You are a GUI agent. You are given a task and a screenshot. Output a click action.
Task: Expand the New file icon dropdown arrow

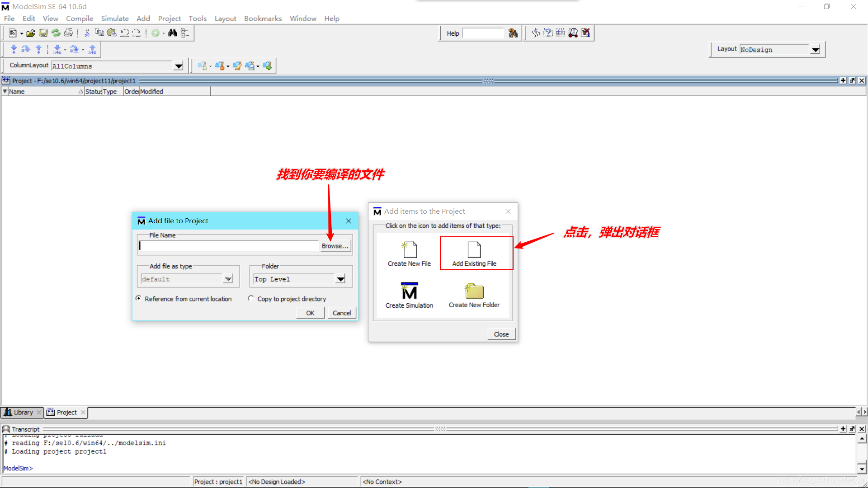(x=21, y=34)
